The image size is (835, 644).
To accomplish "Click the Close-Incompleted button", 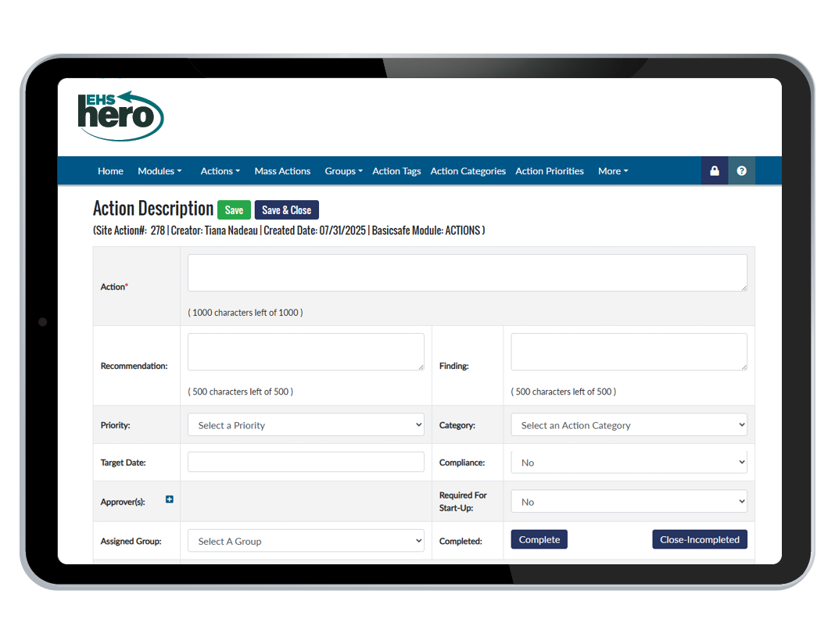I will coord(699,540).
